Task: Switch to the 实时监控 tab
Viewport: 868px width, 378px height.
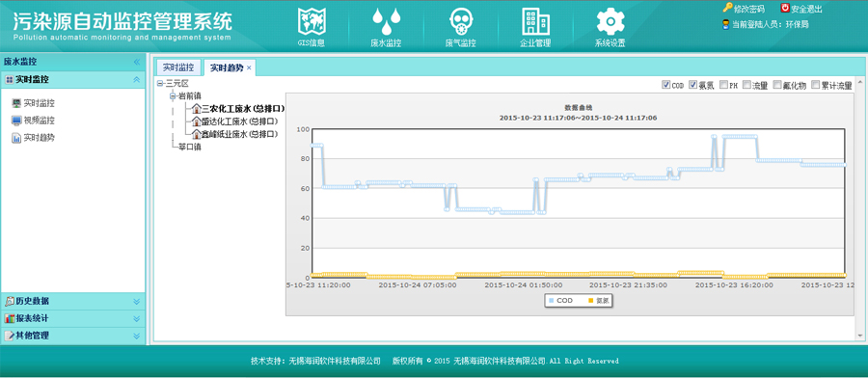Action: 178,67
